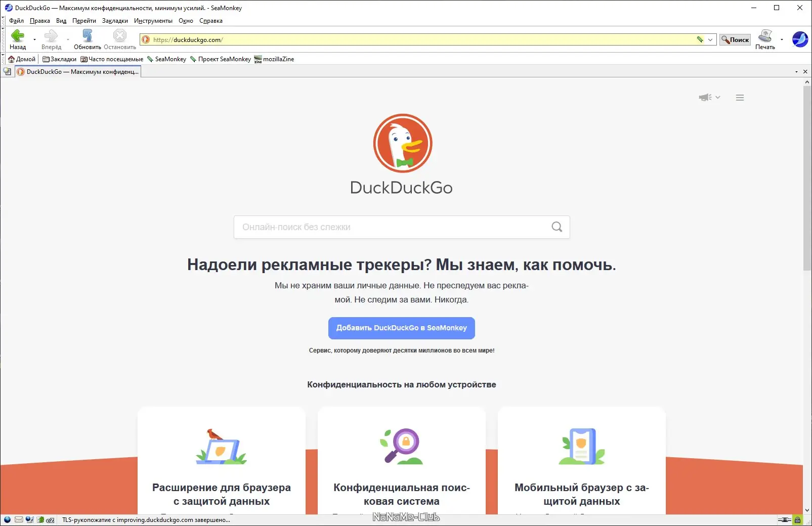The height and width of the screenshot is (526, 812).
Task: Submit search with the magnifying glass icon
Action: (557, 227)
